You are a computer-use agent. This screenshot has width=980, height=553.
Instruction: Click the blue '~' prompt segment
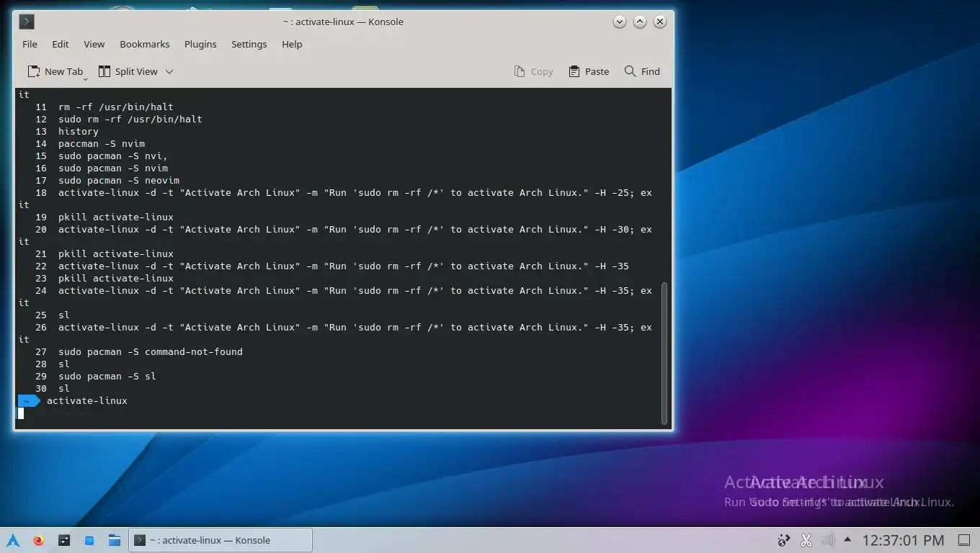click(29, 400)
